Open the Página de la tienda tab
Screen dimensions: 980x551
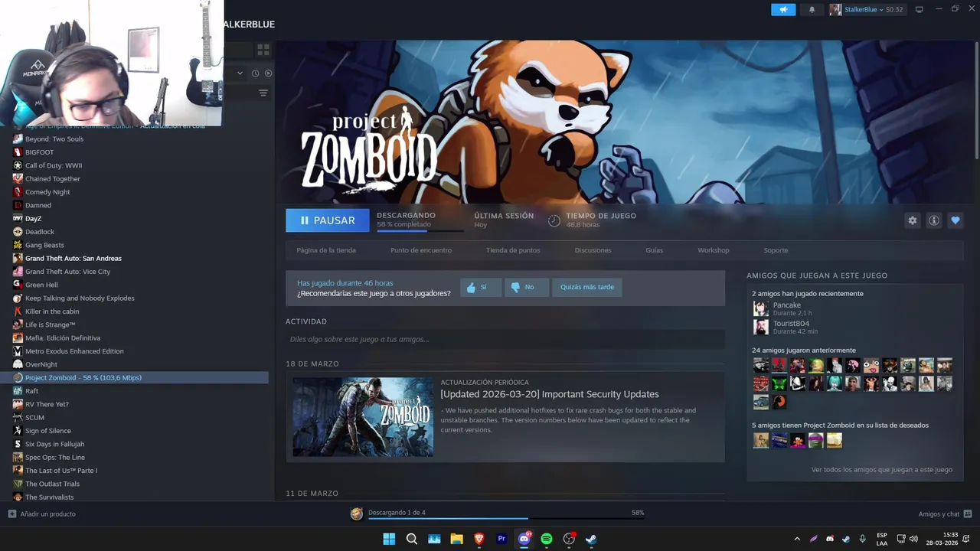326,250
